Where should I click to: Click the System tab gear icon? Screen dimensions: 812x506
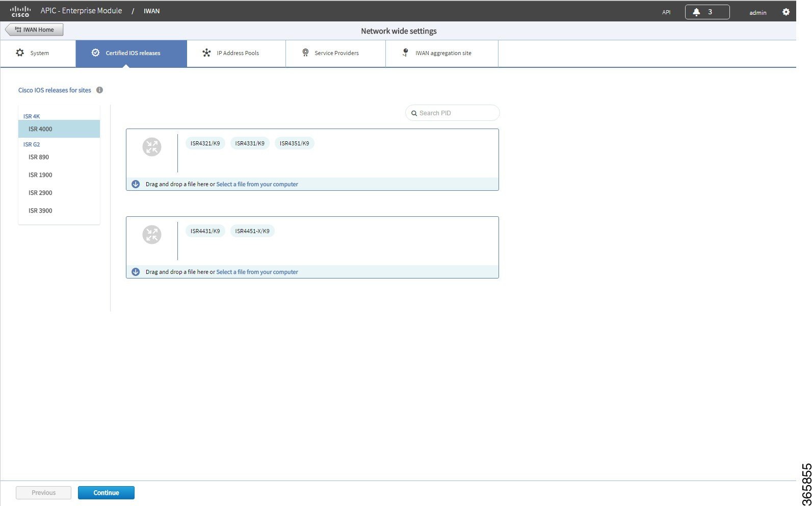coord(20,53)
